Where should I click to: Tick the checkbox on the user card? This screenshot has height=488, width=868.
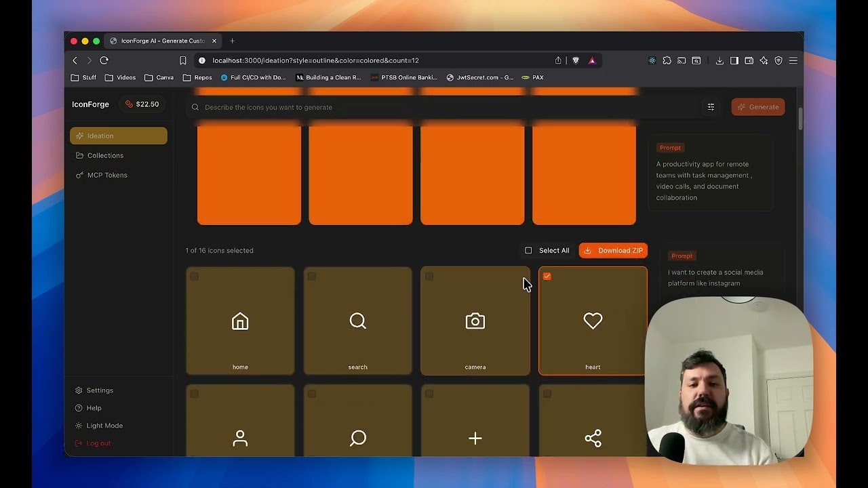pyautogui.click(x=194, y=394)
